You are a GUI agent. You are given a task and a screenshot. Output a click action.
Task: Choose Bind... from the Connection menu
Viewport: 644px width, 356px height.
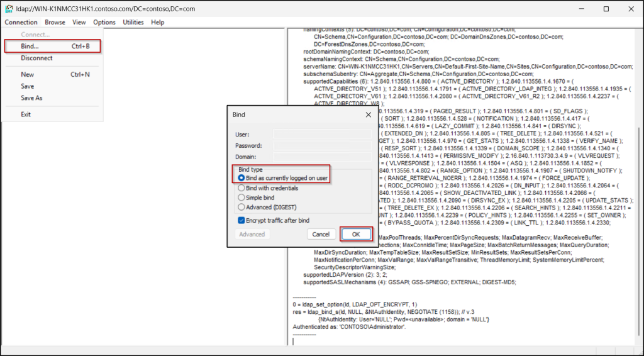(30, 46)
